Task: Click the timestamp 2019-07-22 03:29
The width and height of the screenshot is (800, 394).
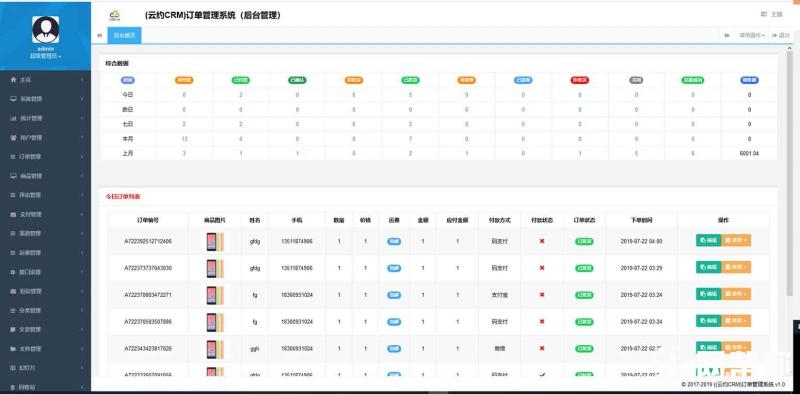Action: pyautogui.click(x=641, y=268)
